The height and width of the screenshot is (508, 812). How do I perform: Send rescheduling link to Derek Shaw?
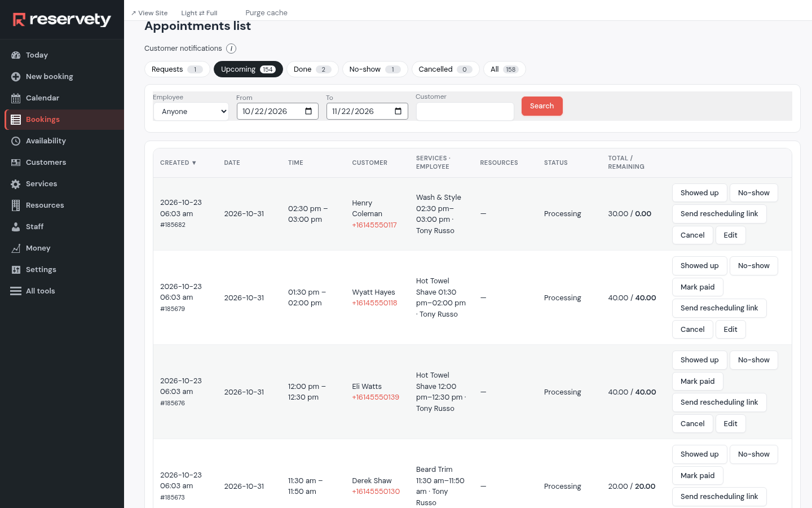[719, 497]
